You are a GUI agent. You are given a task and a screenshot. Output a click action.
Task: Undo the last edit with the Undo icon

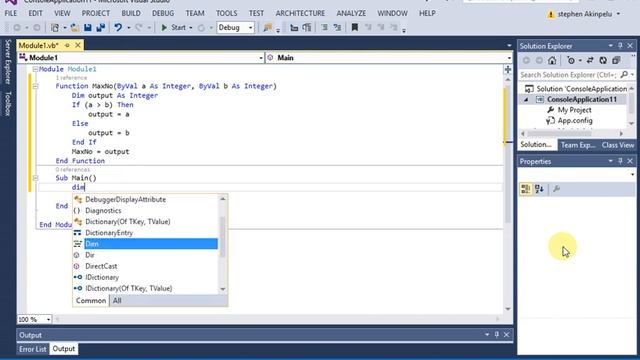point(118,28)
